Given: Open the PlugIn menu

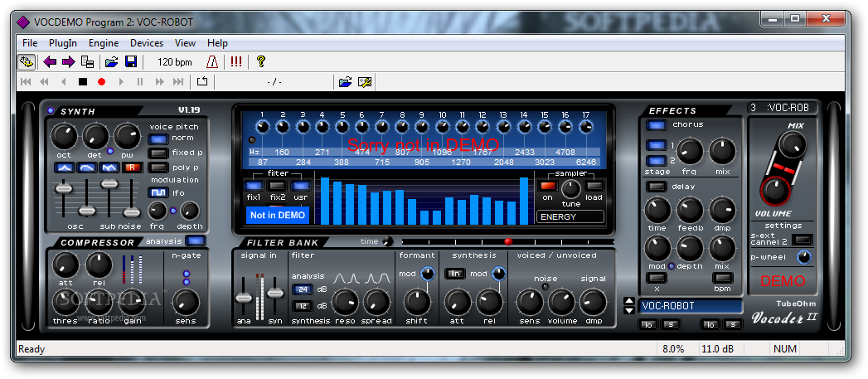Looking at the screenshot, I should (x=63, y=42).
